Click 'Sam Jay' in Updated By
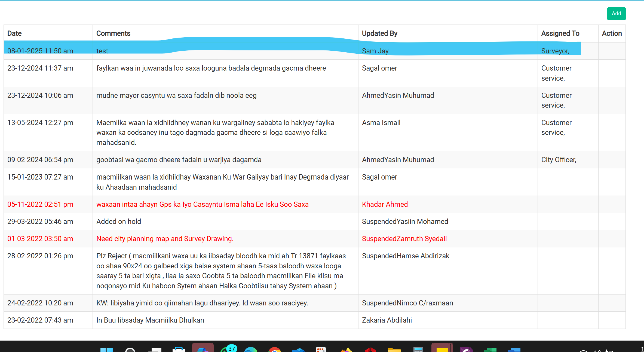Viewport: 644px width, 352px height. click(x=375, y=51)
